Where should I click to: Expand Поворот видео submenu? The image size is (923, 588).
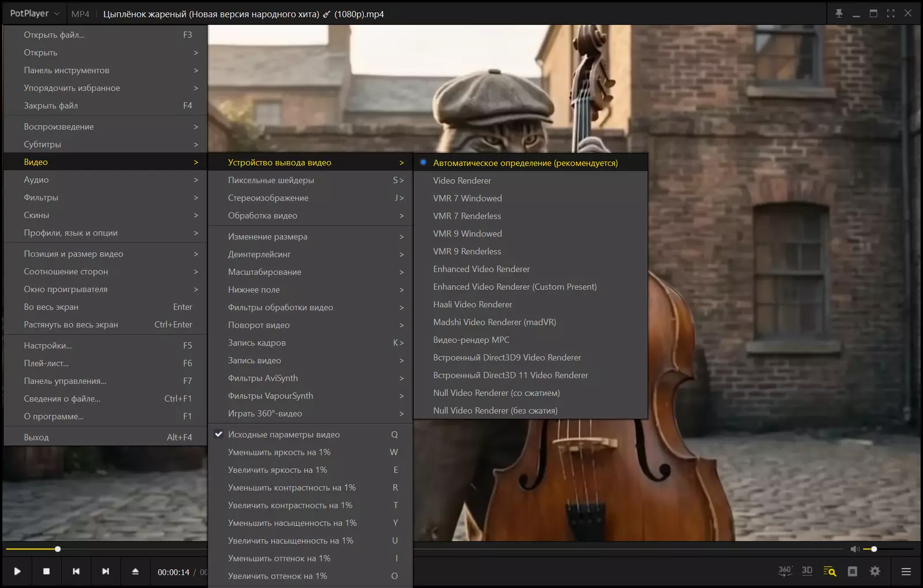310,325
